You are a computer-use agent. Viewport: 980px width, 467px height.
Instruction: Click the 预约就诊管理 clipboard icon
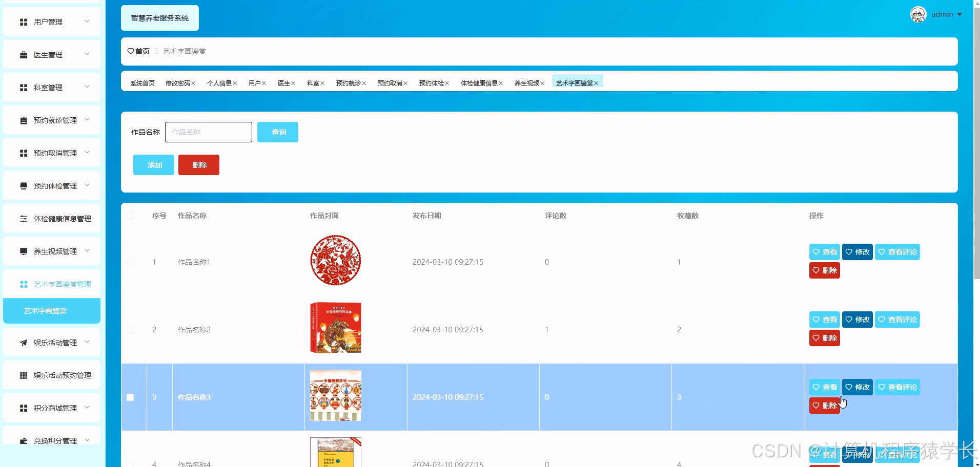[24, 120]
